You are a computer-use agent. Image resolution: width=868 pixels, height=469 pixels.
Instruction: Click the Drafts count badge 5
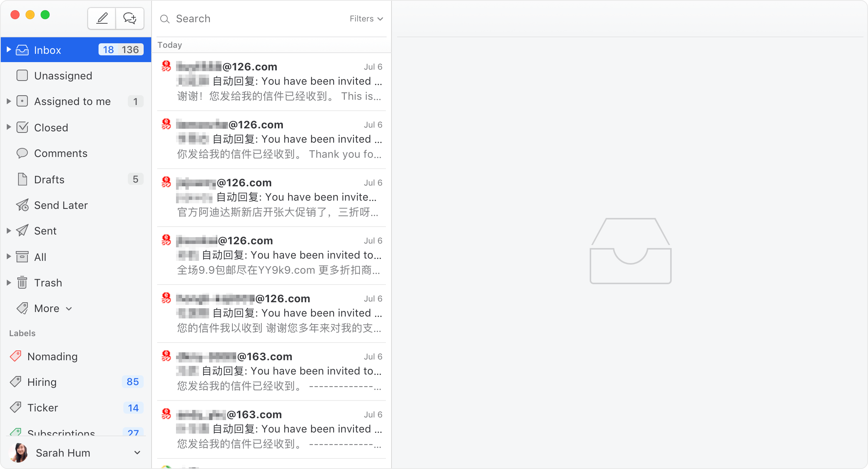click(x=135, y=179)
